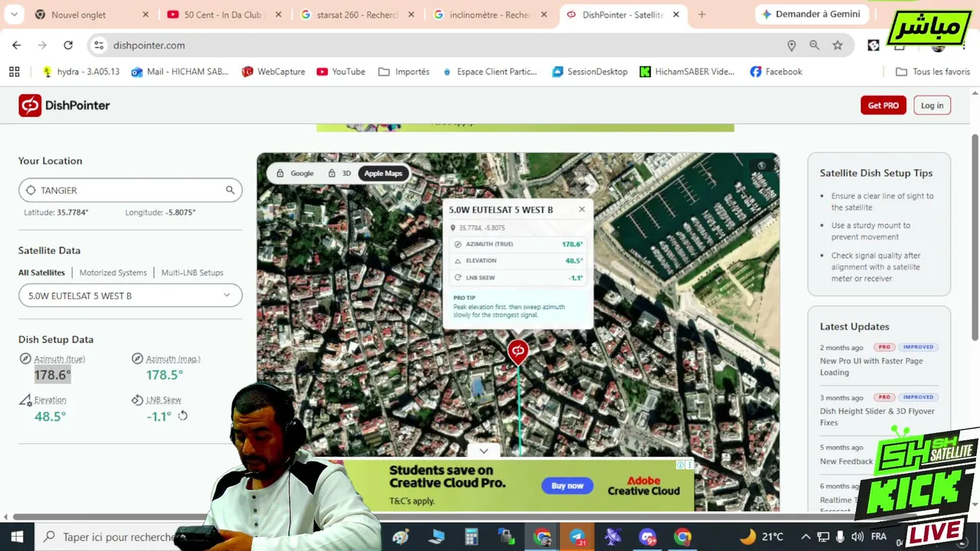The height and width of the screenshot is (551, 980).
Task: Open the Mail - HICHAM SAB... bookmark
Action: 180,71
